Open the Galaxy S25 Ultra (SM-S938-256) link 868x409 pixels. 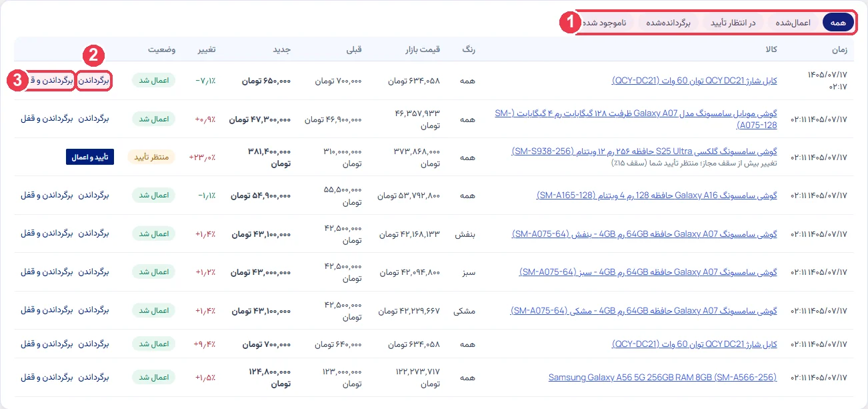tap(645, 151)
